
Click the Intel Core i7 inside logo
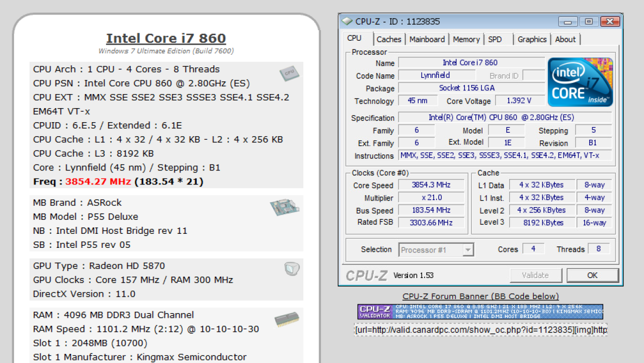[x=580, y=82]
